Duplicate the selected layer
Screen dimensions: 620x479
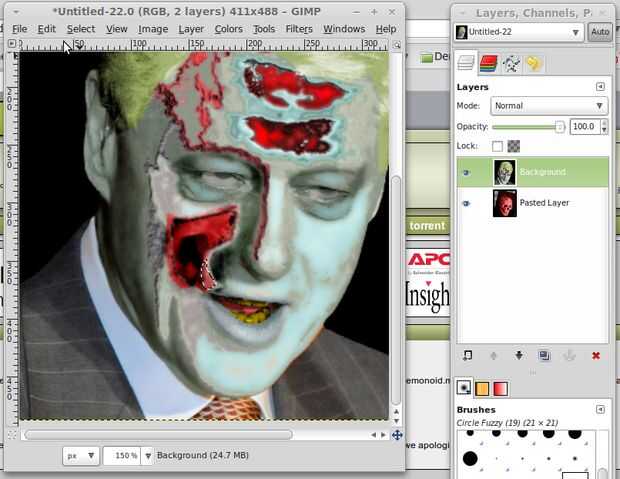[544, 355]
